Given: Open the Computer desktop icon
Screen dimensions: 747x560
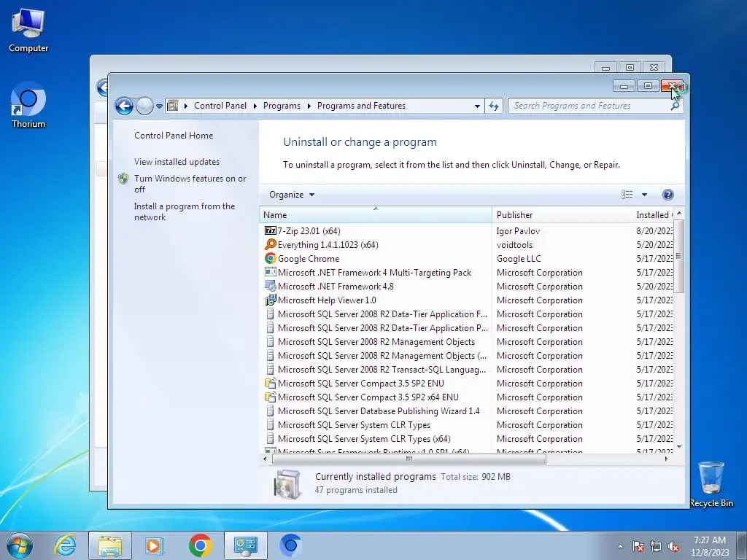Looking at the screenshot, I should coord(28,30).
